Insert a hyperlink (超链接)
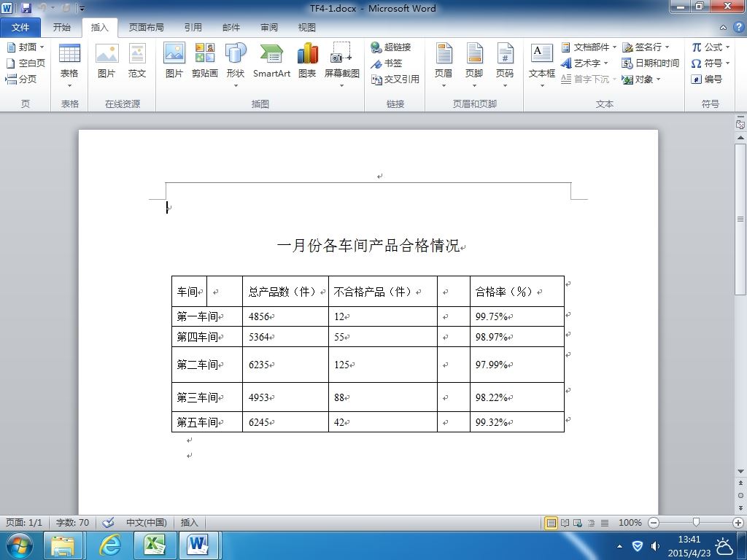 click(391, 47)
